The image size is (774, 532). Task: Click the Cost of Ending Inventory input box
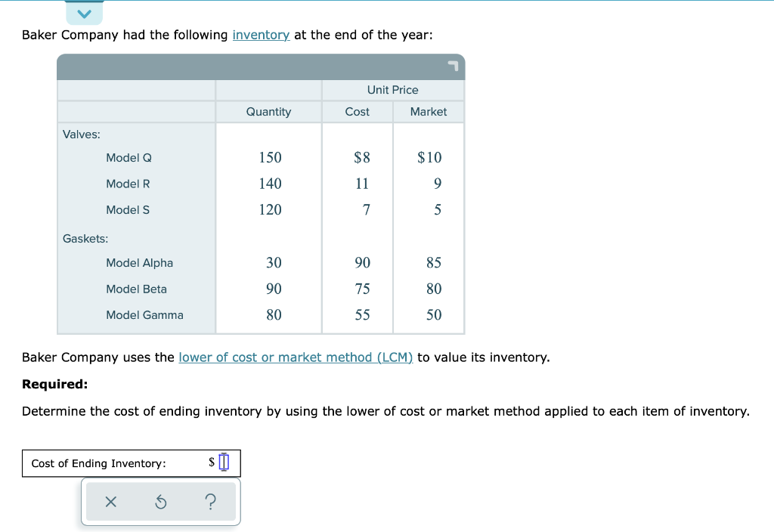click(x=223, y=462)
